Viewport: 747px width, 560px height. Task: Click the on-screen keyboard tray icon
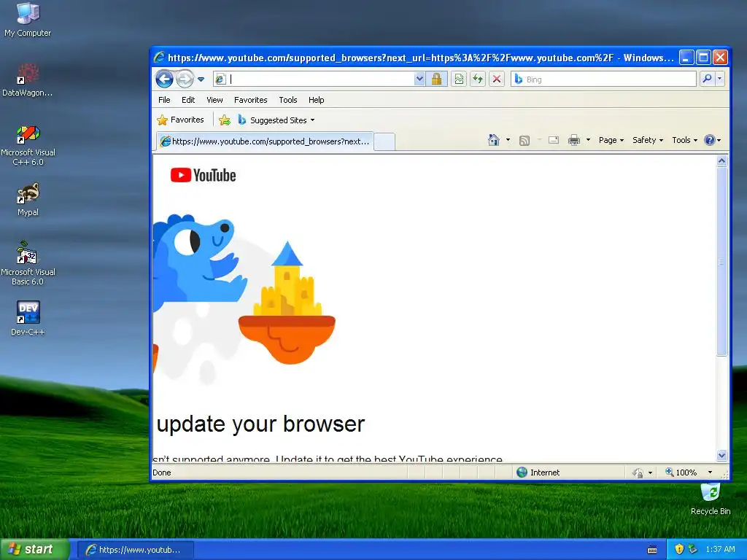click(652, 550)
